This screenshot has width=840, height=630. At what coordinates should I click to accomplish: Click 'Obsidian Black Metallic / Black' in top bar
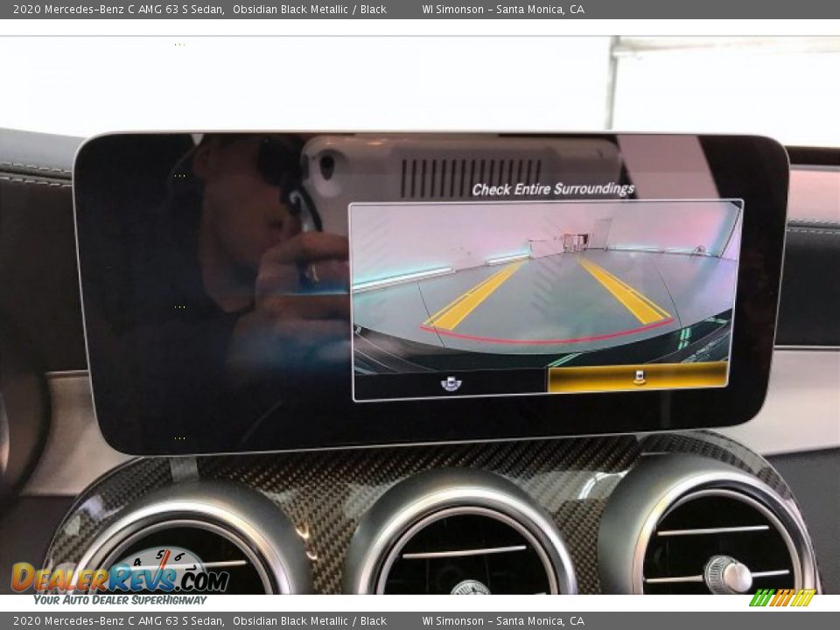(x=309, y=10)
